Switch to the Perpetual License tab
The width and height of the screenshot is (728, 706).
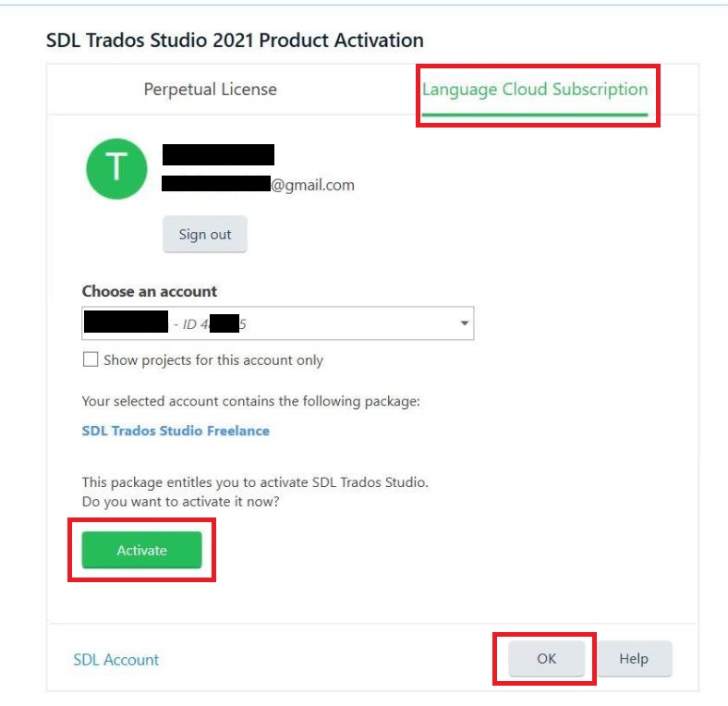[x=210, y=90]
